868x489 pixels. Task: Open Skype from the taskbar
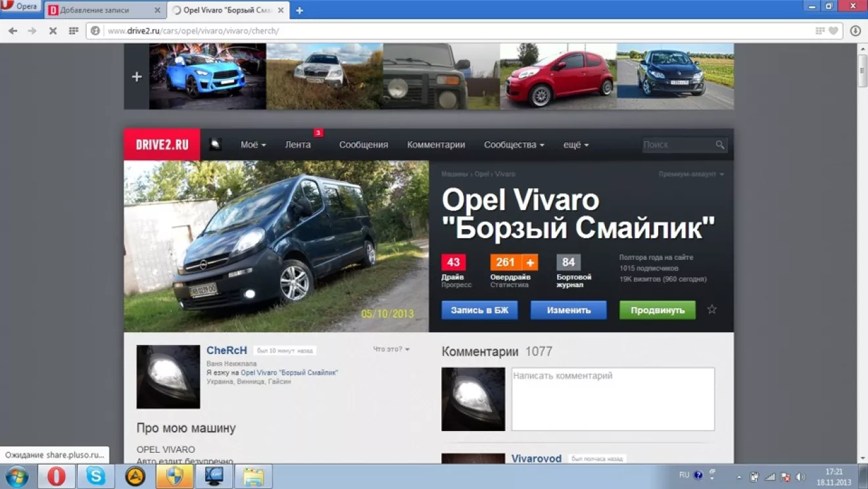(96, 476)
